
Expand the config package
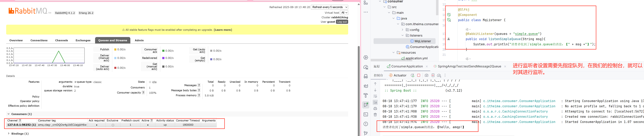coord(403,30)
